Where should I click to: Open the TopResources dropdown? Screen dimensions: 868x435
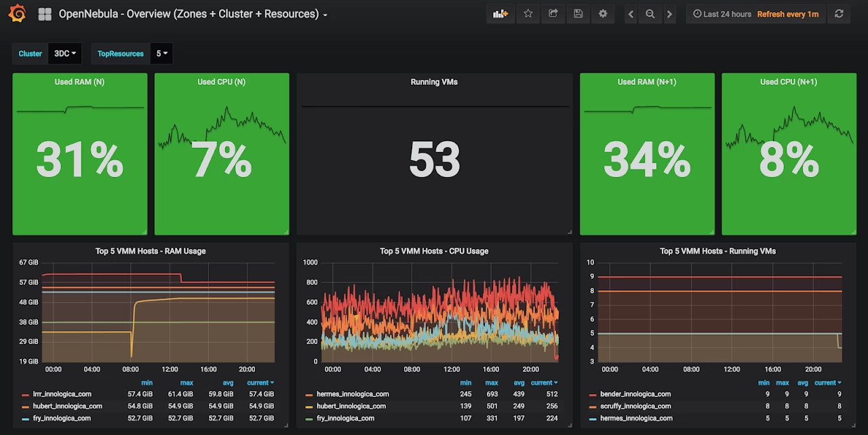(161, 54)
